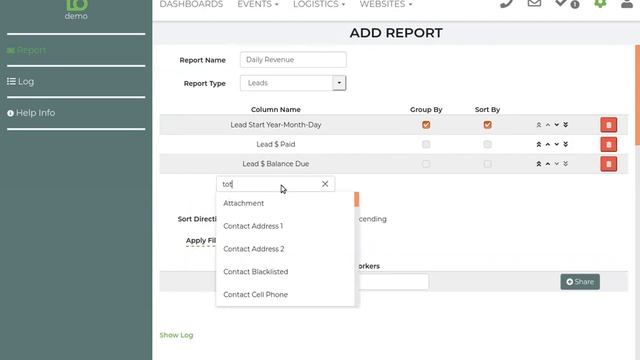
Task: Expand the WEBSITES menu
Action: (386, 4)
